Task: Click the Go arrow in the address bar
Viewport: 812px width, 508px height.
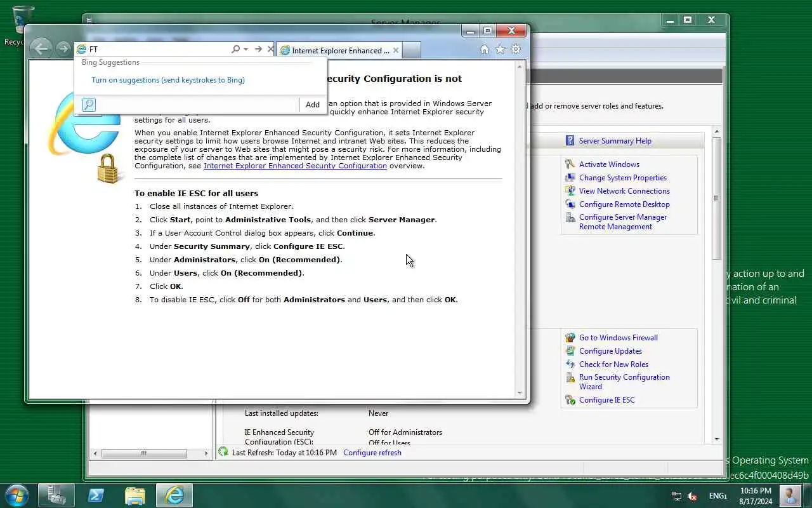Action: [x=258, y=49]
